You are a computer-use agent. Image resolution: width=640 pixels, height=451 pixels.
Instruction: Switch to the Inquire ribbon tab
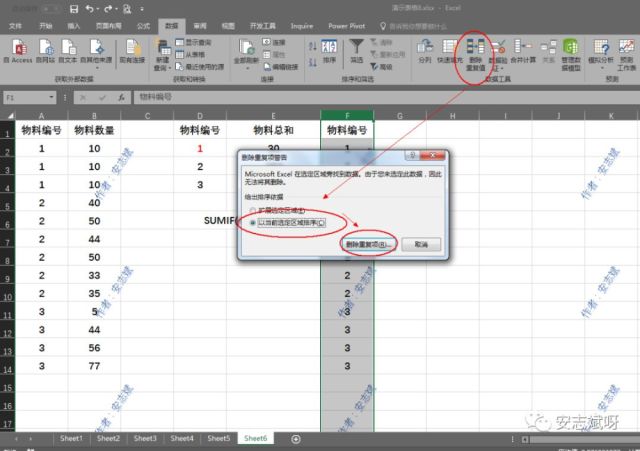[302, 26]
